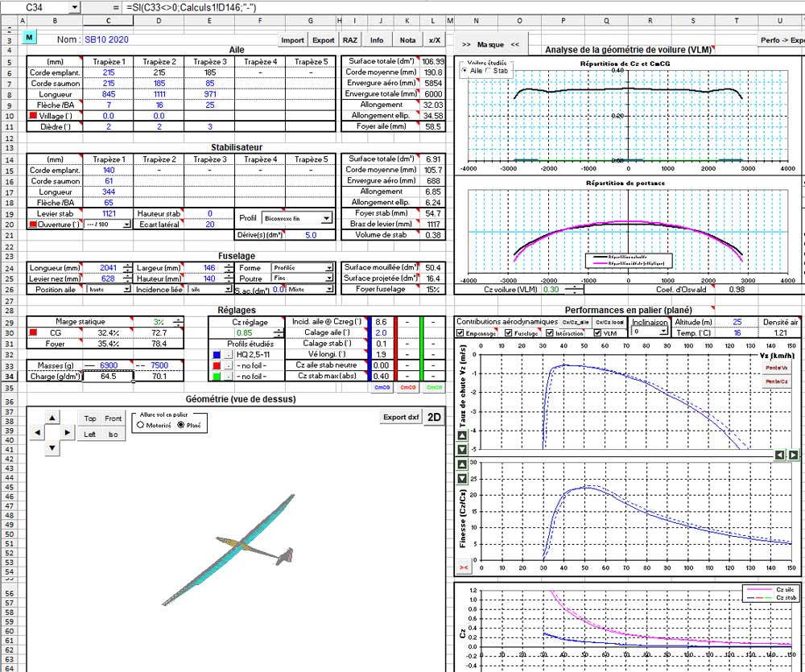Click the Nota button
The width and height of the screenshot is (805, 672).
click(x=407, y=40)
